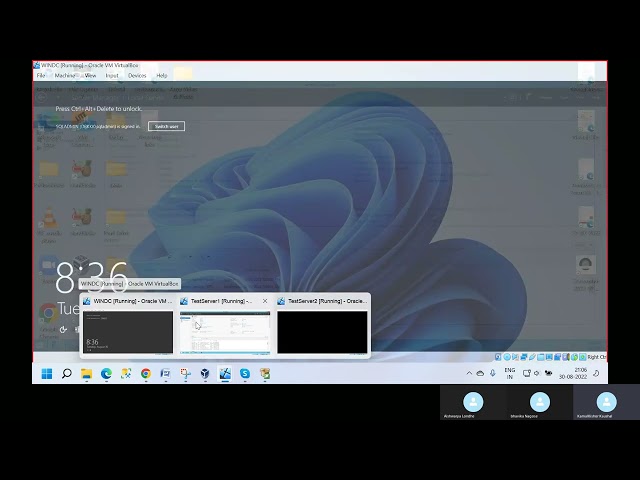Click VirtualBox hard disk status icon
The height and width of the screenshot is (480, 640).
pos(498,357)
